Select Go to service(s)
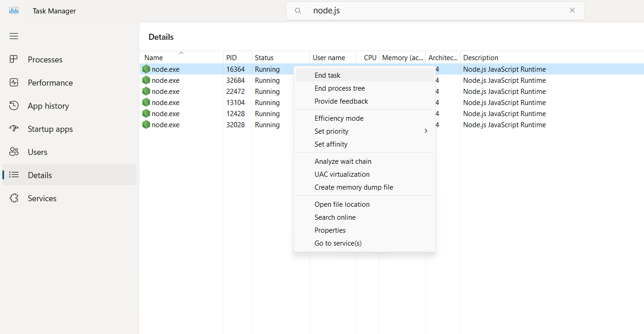This screenshot has height=334, width=644. tap(365, 243)
